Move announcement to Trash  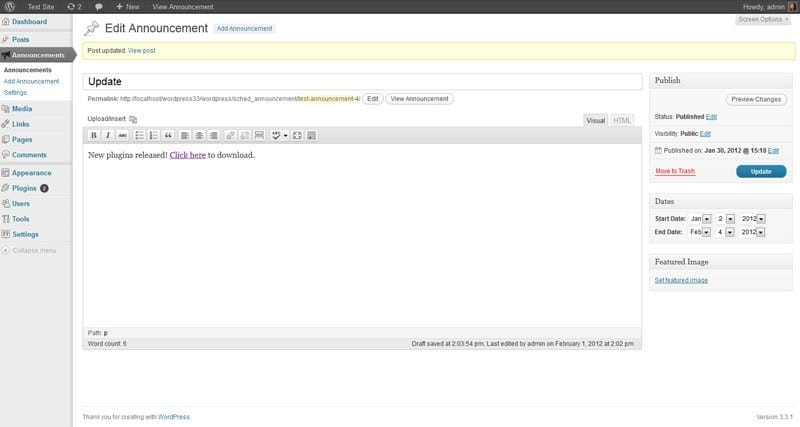675,171
